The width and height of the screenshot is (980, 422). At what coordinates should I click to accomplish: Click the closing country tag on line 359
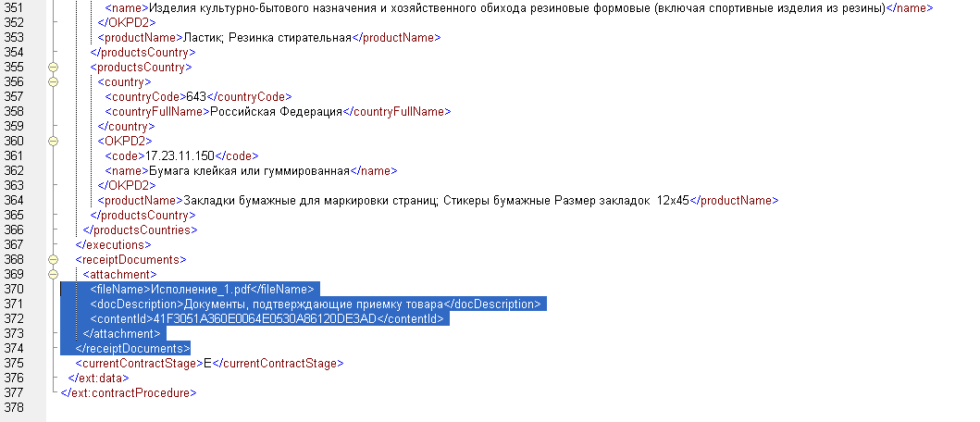(x=126, y=126)
